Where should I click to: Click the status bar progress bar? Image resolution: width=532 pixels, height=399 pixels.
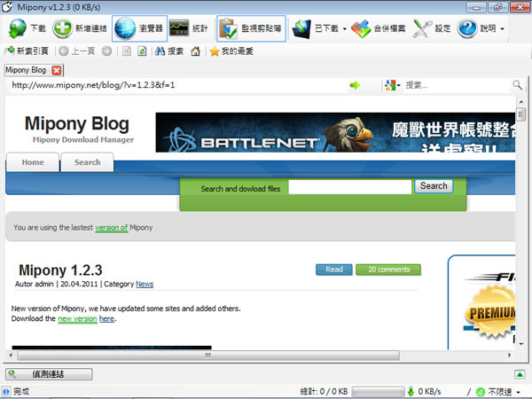[378, 392]
